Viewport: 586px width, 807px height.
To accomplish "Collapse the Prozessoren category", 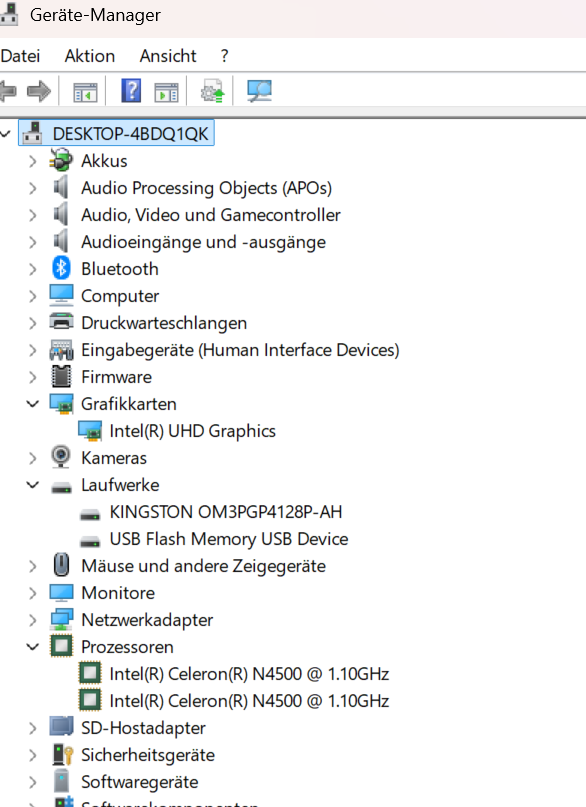I will 33,647.
